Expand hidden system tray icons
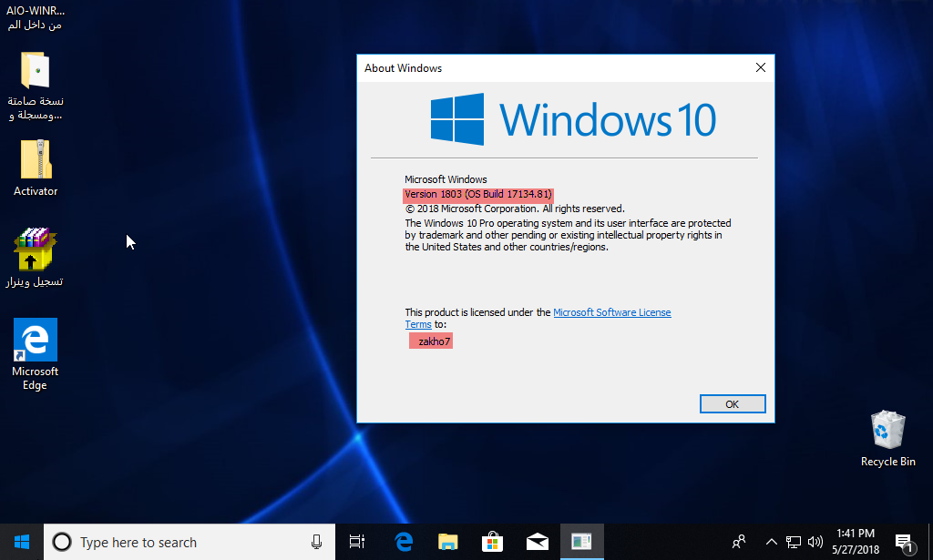Screen dimensions: 933x560 [x=771, y=542]
